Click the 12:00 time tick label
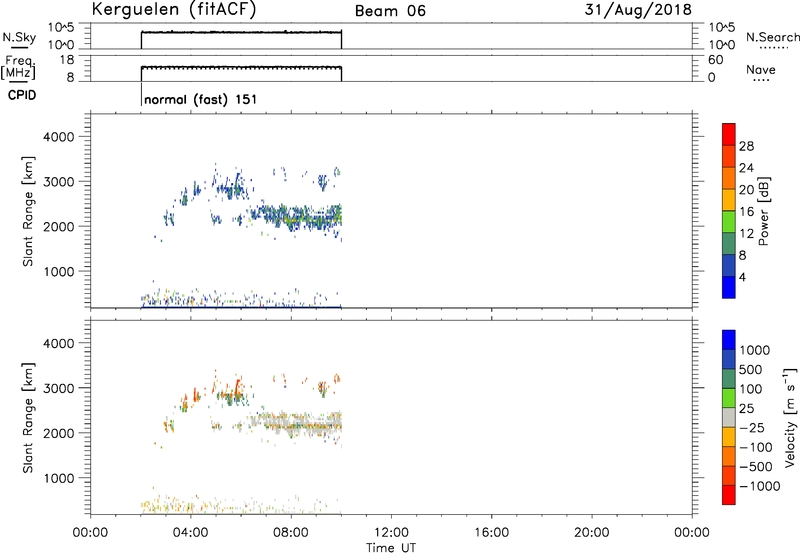 coord(391,533)
